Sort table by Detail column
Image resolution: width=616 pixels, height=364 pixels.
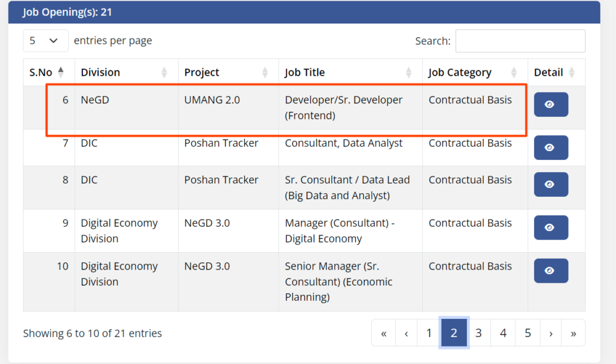[556, 72]
